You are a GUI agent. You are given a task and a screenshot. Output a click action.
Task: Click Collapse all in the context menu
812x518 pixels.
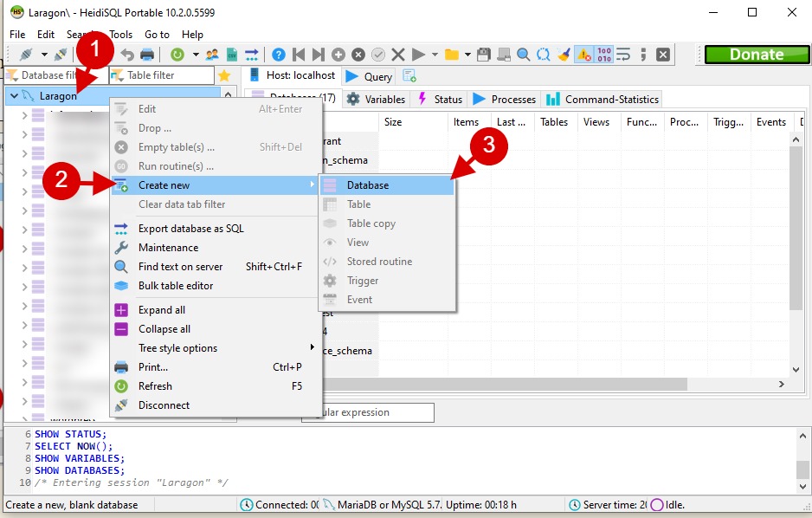pos(215,329)
